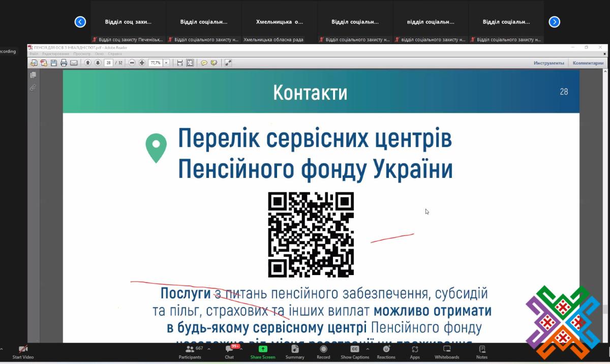Open the Participants list
This screenshot has height=364, width=610.
click(x=190, y=352)
